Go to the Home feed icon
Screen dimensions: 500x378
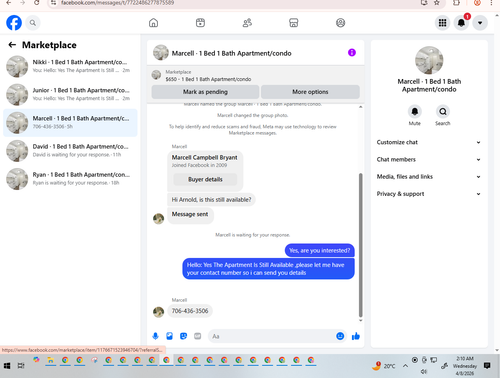[x=153, y=23]
